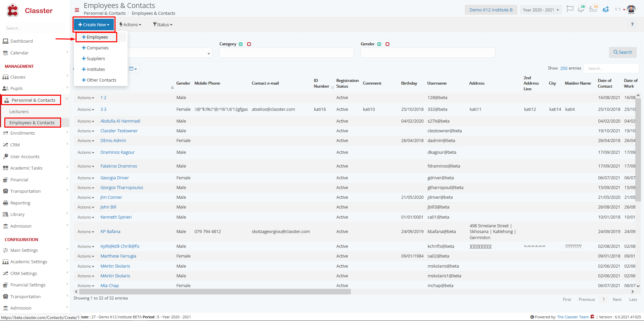Open the Create New dropdown
The image size is (644, 321).
click(94, 25)
